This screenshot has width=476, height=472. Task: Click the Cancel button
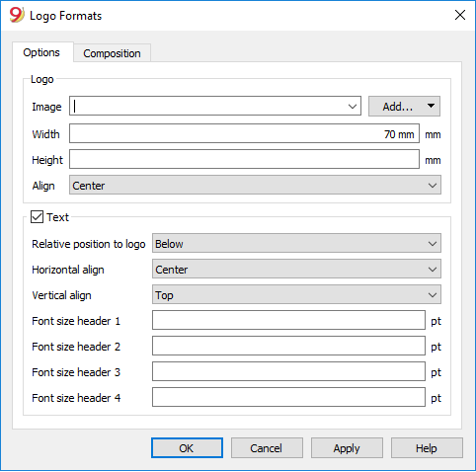tap(267, 448)
